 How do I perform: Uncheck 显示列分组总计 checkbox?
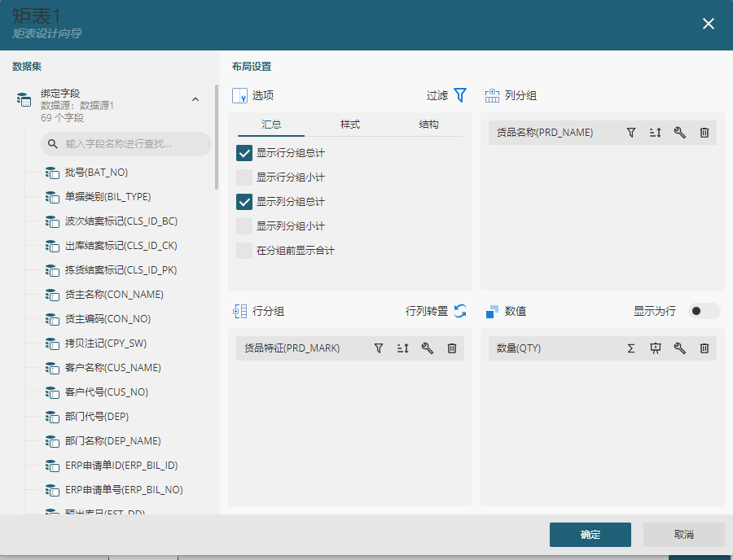(x=244, y=202)
